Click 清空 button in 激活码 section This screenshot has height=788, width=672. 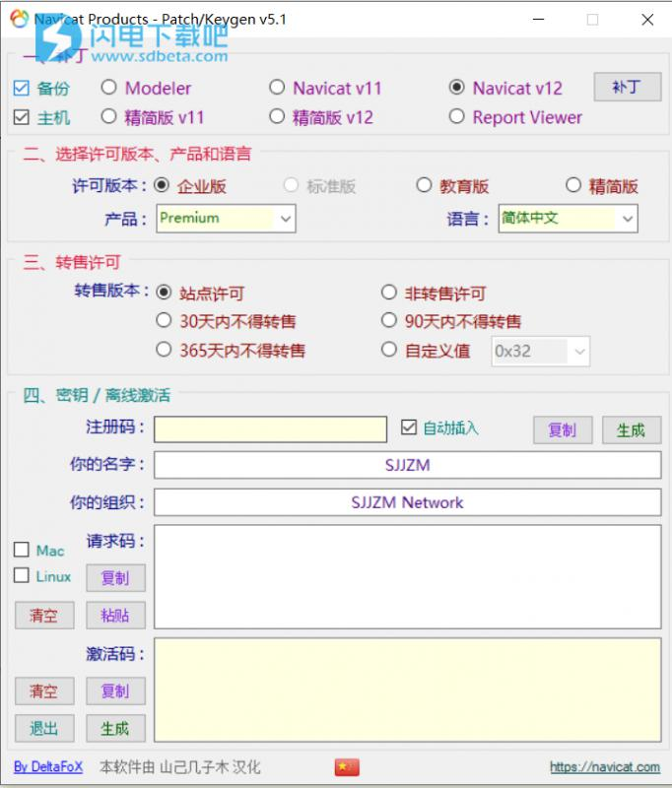[44, 691]
